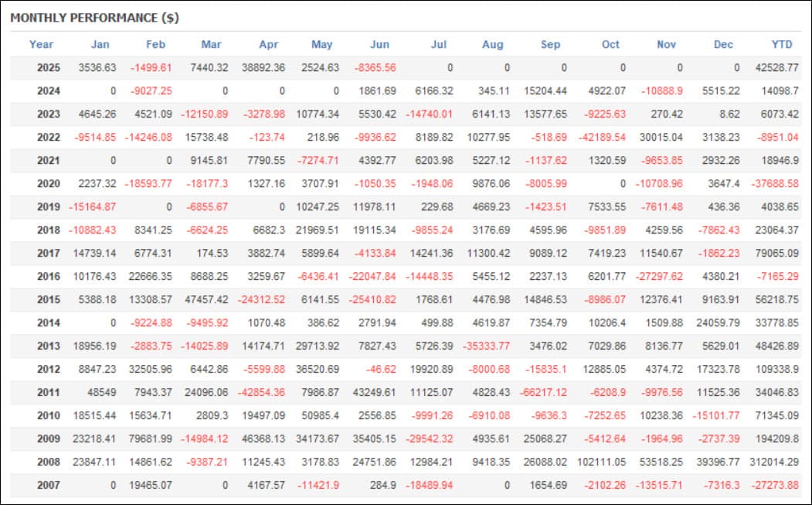This screenshot has height=505, width=812.
Task: Select the 2019 year row label
Action: click(x=48, y=207)
